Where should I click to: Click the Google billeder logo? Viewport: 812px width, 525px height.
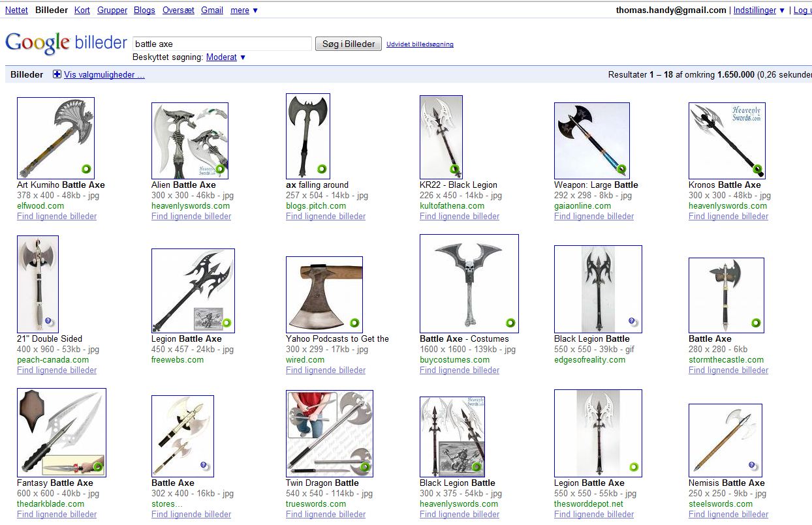pos(66,43)
